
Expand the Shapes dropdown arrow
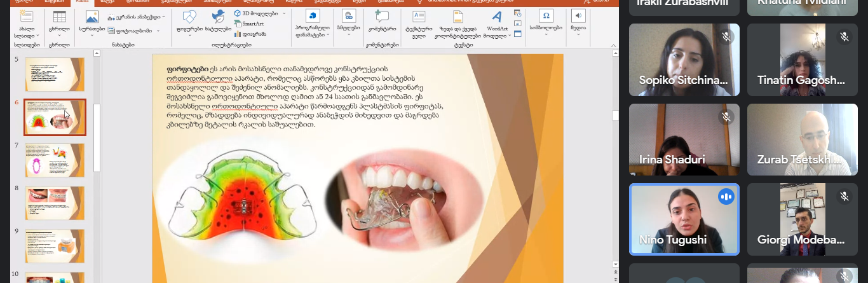click(189, 36)
